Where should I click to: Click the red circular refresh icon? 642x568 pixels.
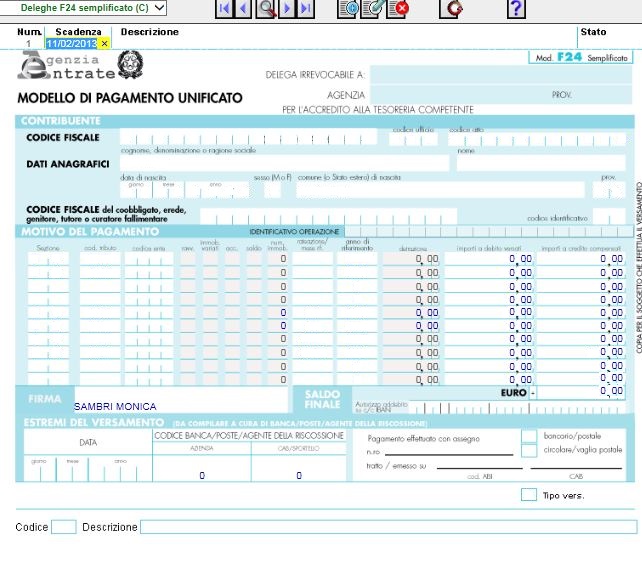[456, 9]
